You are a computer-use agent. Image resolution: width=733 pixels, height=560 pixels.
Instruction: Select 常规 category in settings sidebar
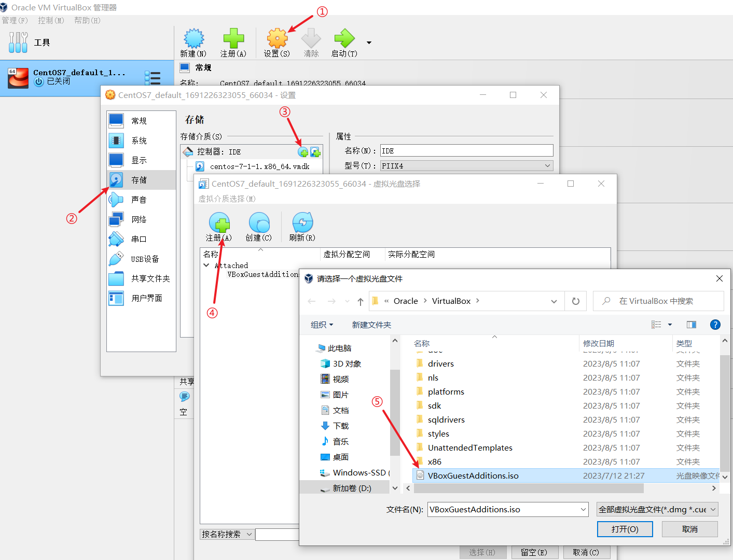click(x=141, y=121)
